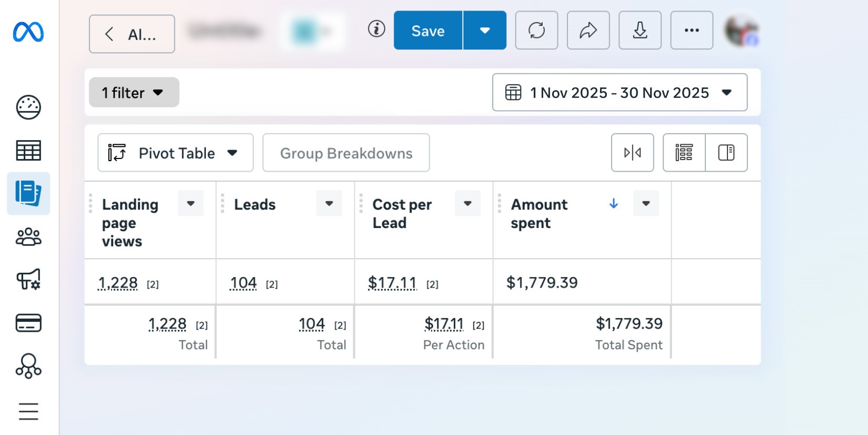
Task: Open the date range picker dropdown
Action: tap(620, 93)
